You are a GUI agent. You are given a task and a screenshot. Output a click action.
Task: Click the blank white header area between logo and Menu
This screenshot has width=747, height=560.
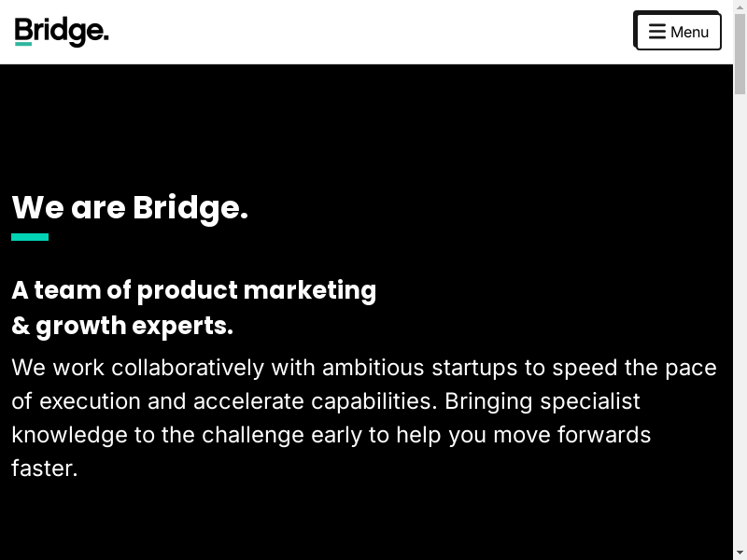(373, 32)
